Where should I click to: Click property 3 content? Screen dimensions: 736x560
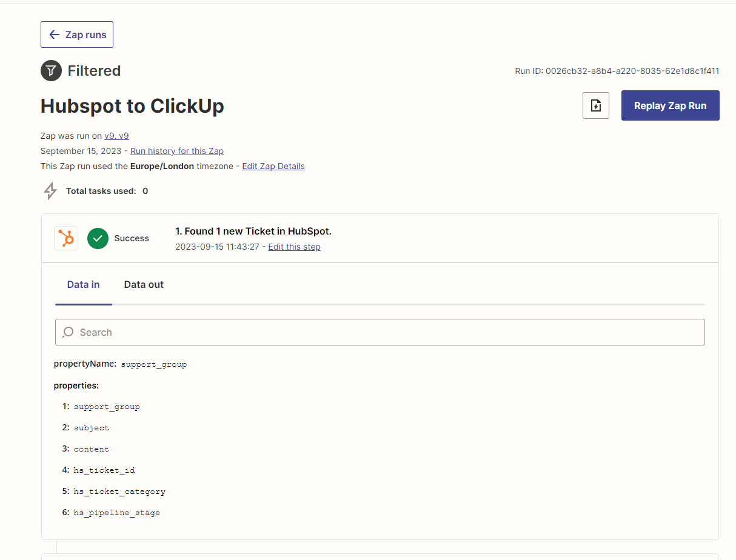click(92, 449)
